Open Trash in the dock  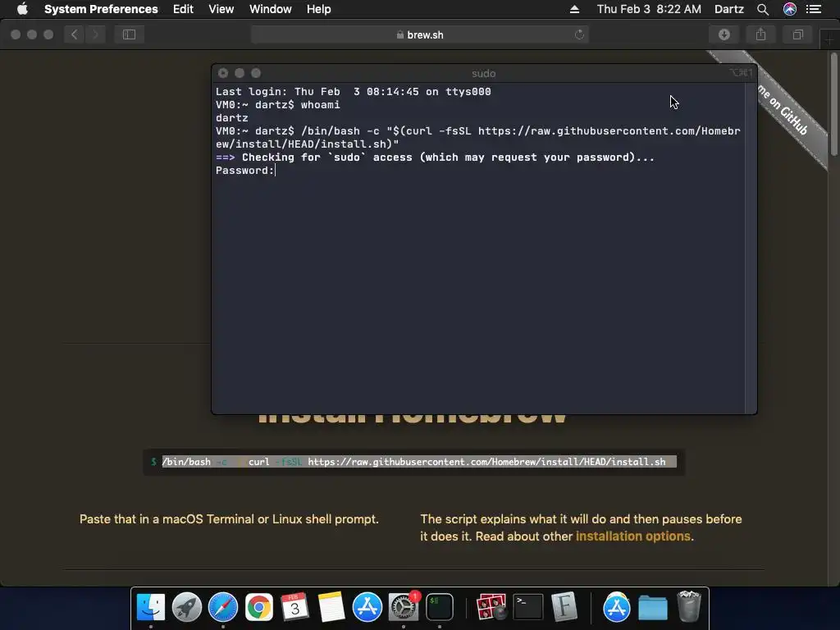point(688,607)
